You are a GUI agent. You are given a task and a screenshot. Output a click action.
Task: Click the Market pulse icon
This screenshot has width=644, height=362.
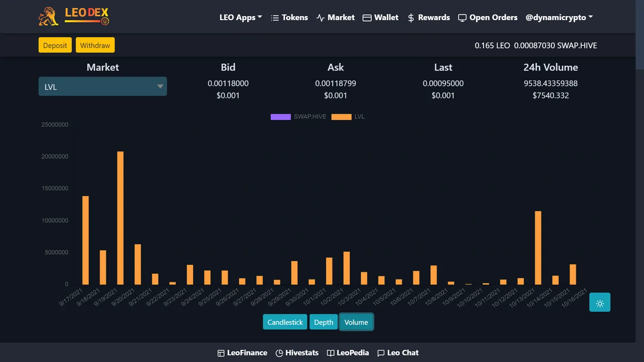[320, 18]
